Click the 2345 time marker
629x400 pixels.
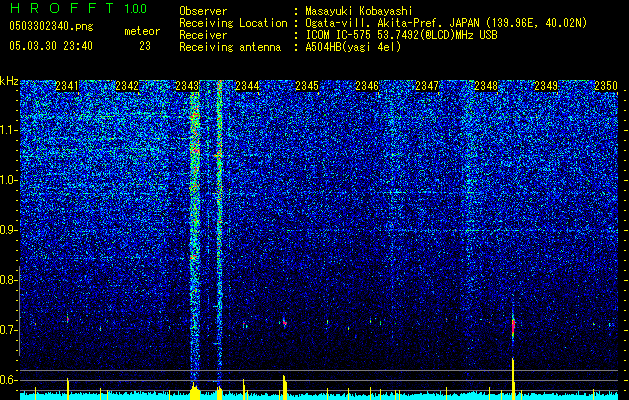[307, 86]
